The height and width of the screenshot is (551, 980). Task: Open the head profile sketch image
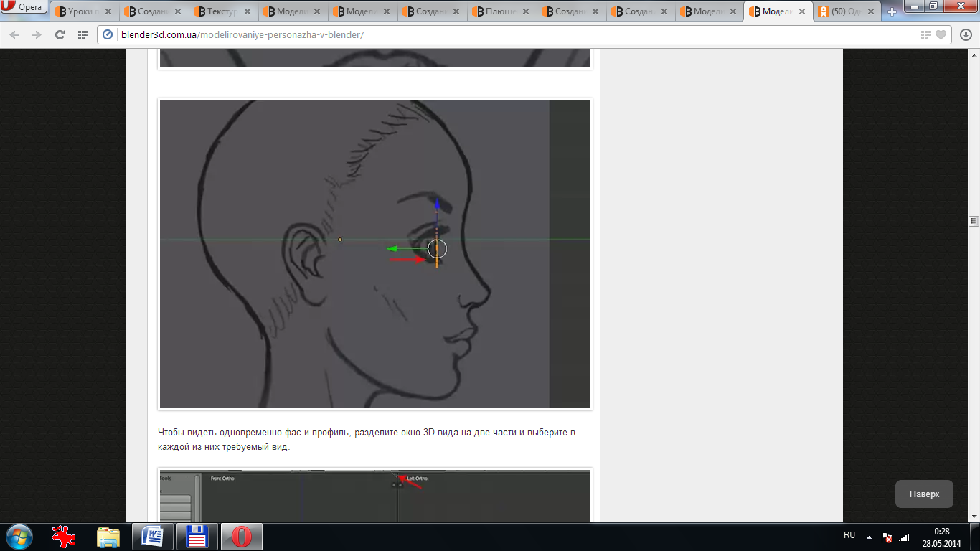pos(375,254)
